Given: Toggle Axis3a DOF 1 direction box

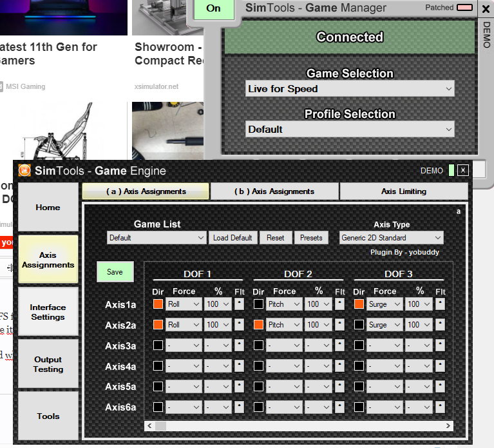Looking at the screenshot, I should coord(158,346).
